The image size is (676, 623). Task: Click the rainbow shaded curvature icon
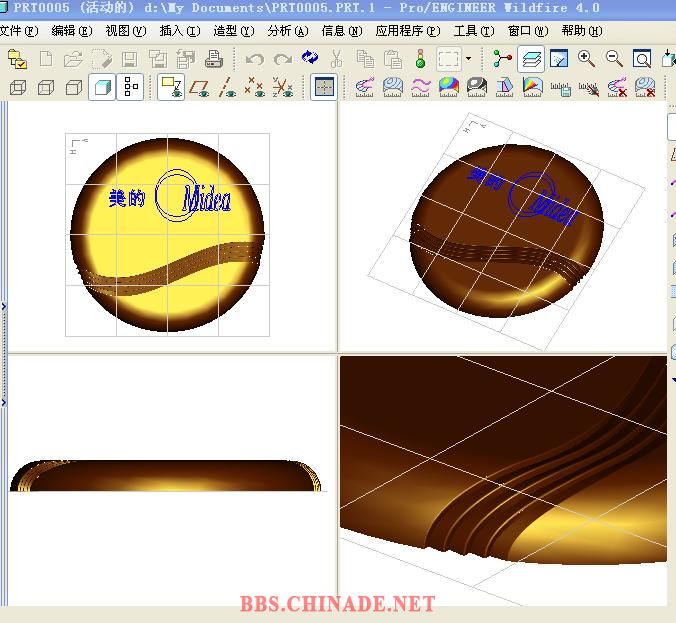(448, 88)
